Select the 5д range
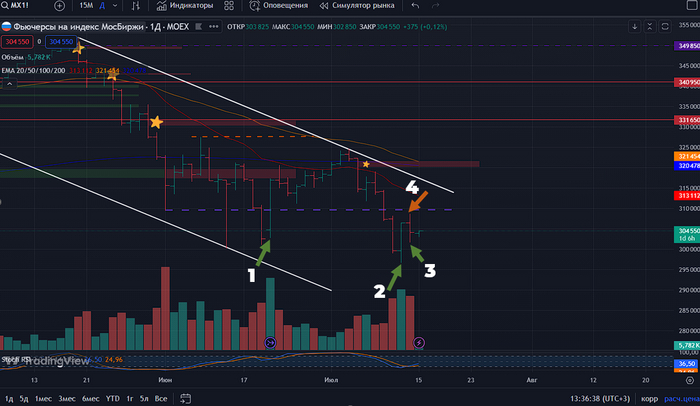Image resolution: width=700 pixels, height=406 pixels. (x=24, y=398)
